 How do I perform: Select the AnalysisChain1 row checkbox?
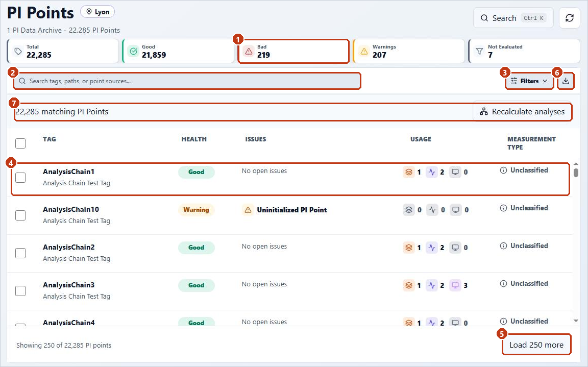tap(20, 177)
